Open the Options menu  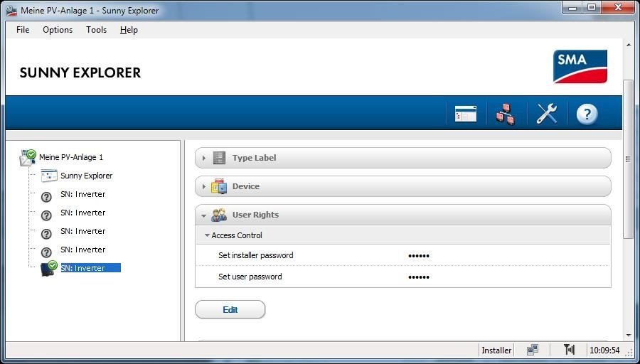(58, 30)
